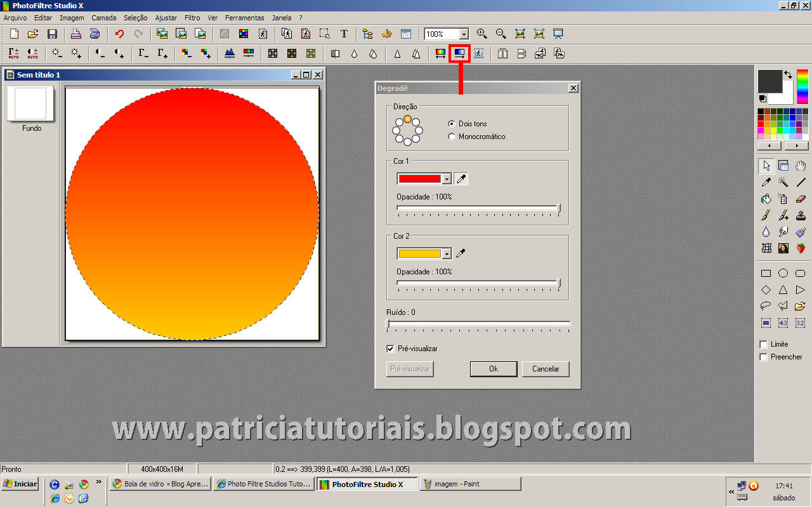The height and width of the screenshot is (508, 812).
Task: Confirm the gradient with the Ok button
Action: [x=494, y=369]
